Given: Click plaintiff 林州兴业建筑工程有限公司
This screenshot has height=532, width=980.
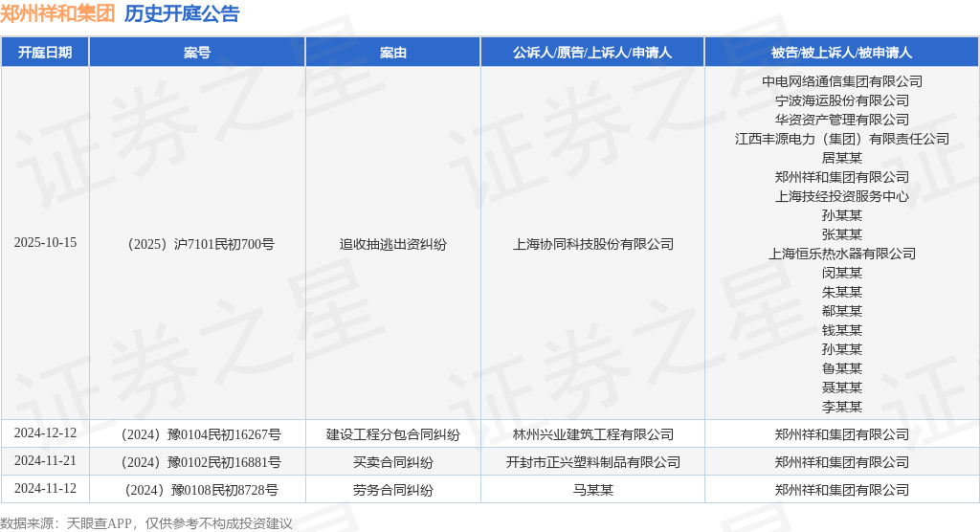Looking at the screenshot, I should coord(593,434).
